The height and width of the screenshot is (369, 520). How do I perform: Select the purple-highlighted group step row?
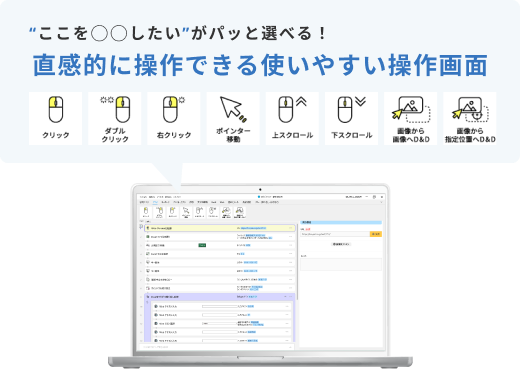point(220,297)
